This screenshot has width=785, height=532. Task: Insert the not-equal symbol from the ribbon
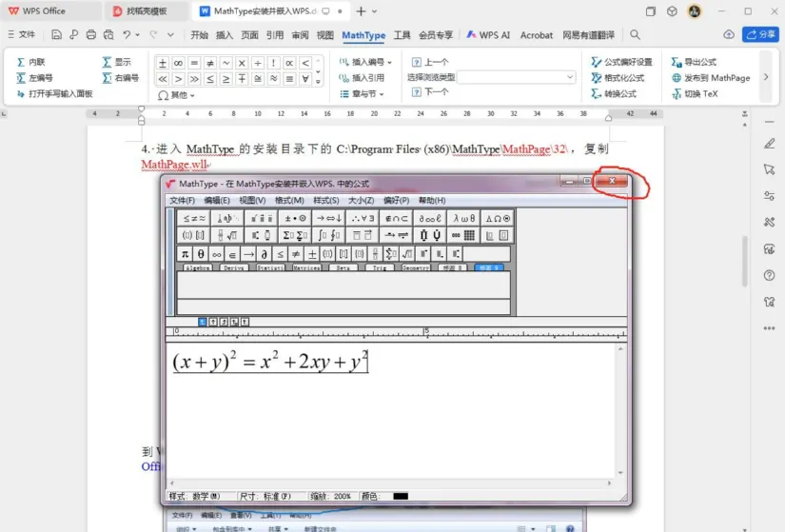210,63
